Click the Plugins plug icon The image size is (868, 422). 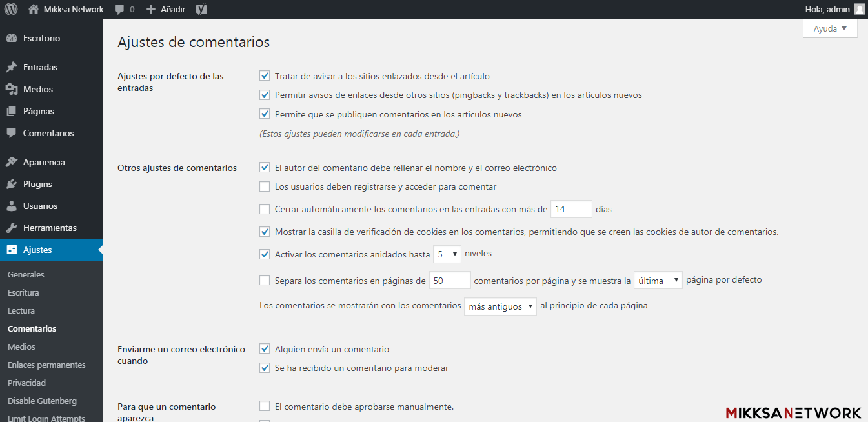click(11, 184)
